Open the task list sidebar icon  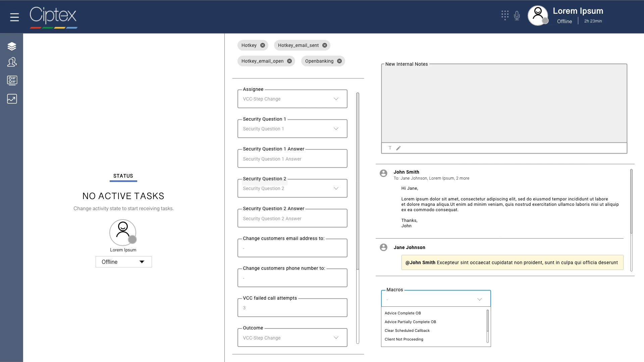click(x=12, y=80)
